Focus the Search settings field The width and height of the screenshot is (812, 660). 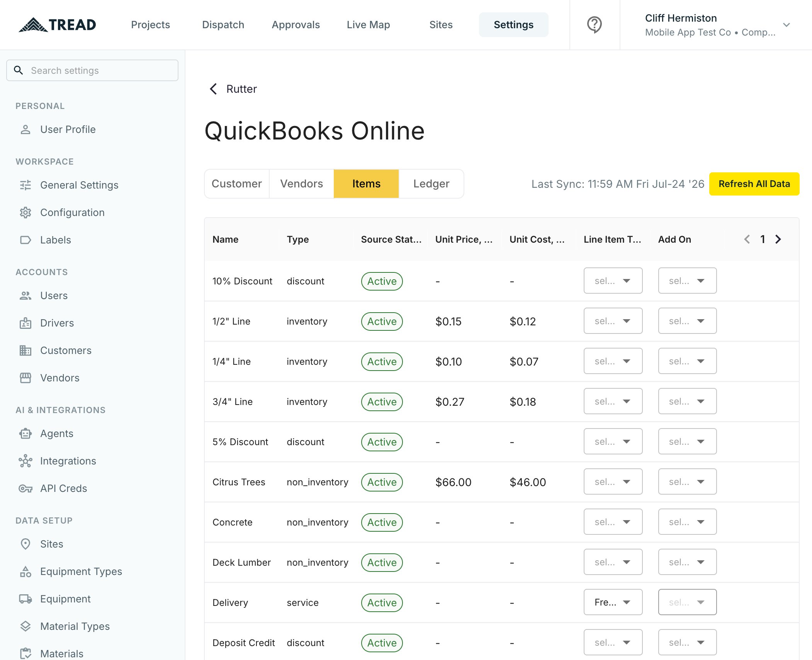pyautogui.click(x=92, y=70)
